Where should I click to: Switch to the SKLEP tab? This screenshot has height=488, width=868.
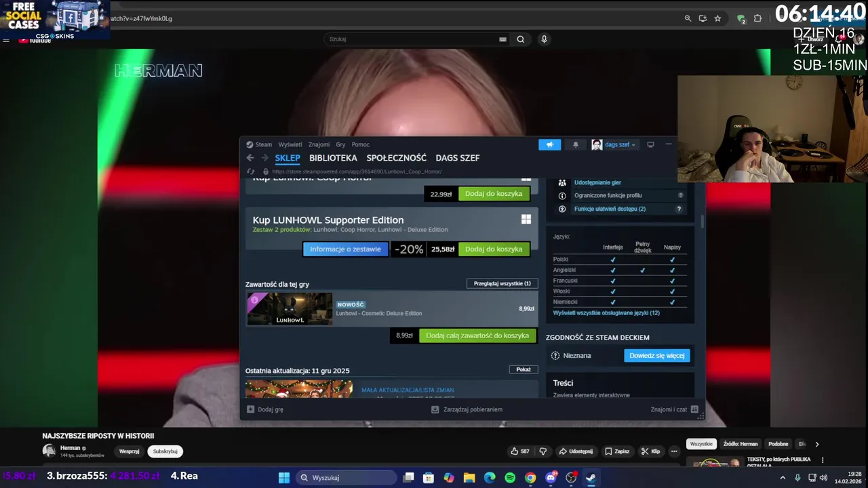click(x=288, y=158)
